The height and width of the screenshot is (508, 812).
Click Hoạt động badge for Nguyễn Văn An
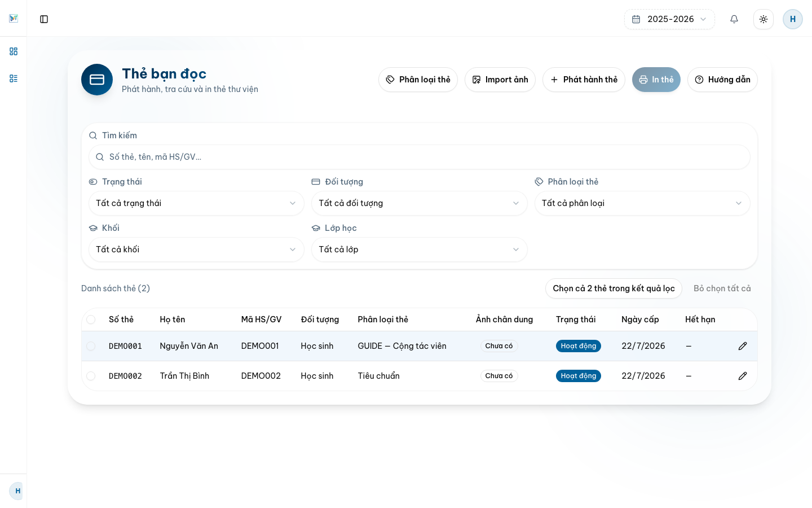(579, 346)
